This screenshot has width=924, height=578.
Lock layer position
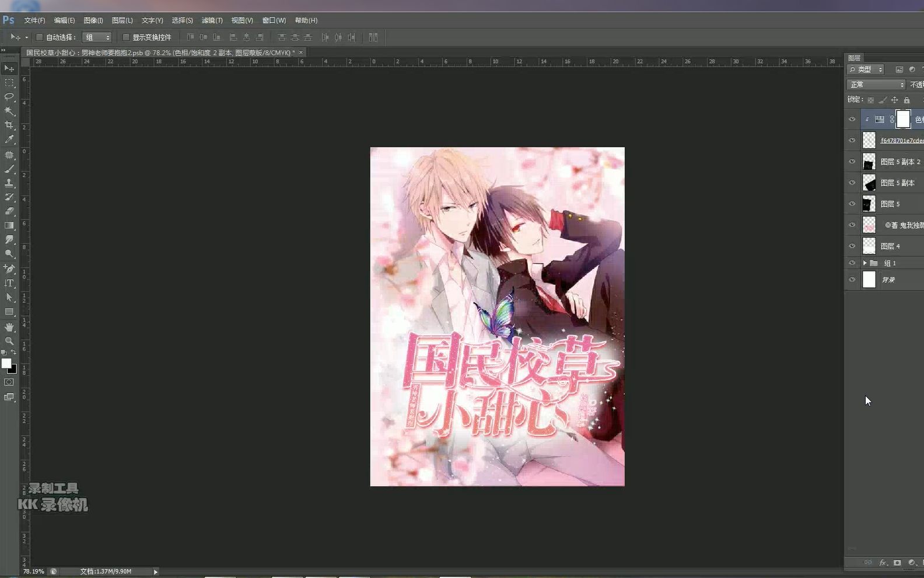(894, 100)
